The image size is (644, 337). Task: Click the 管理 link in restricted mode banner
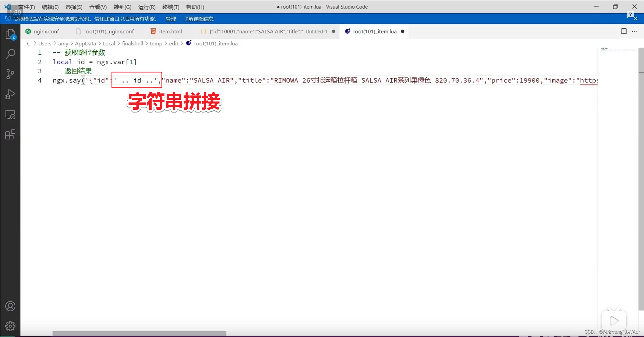coord(171,19)
